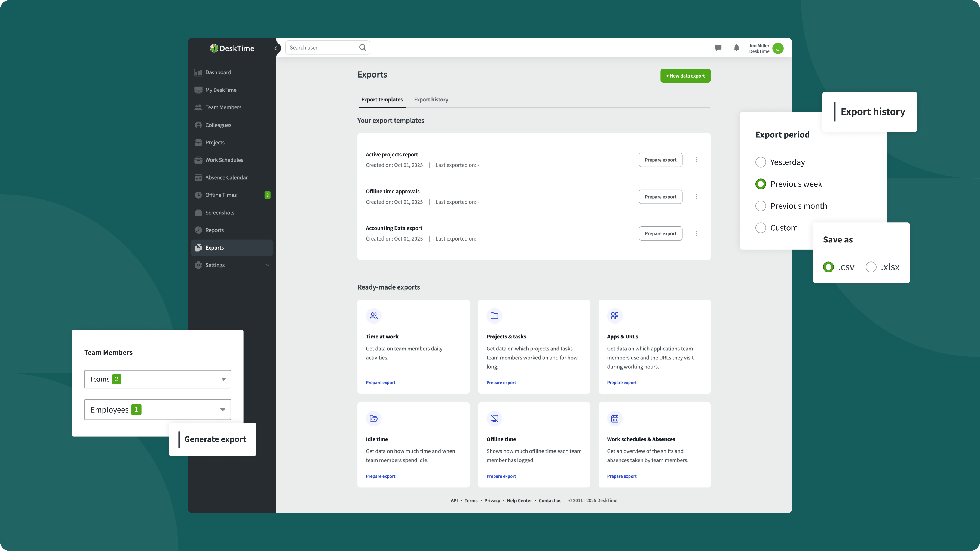Select the Yesterday export period

point(761,162)
